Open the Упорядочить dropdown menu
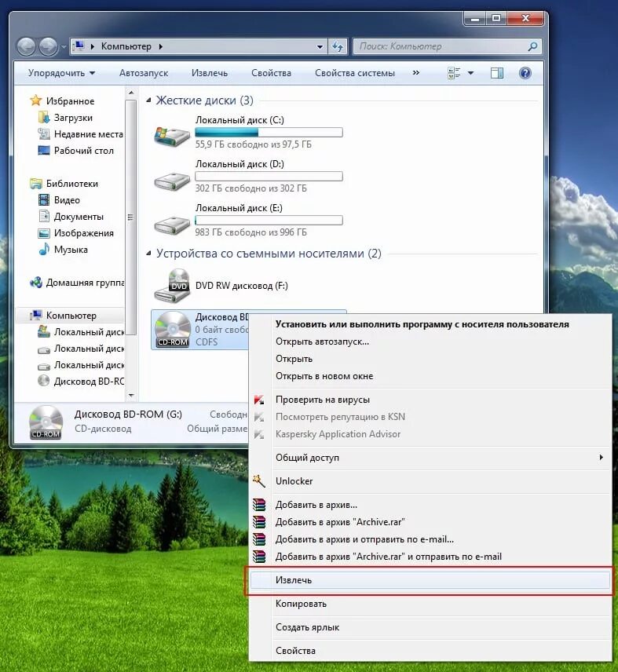 tap(61, 73)
